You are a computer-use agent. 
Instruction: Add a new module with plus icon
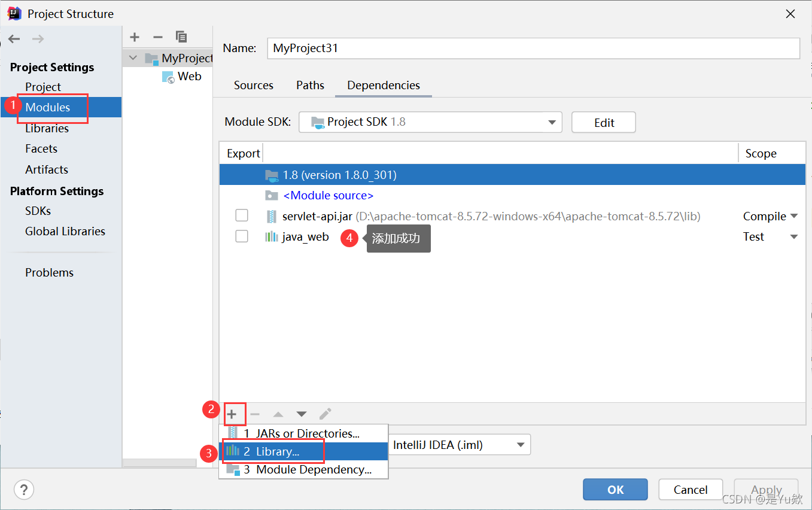point(135,37)
